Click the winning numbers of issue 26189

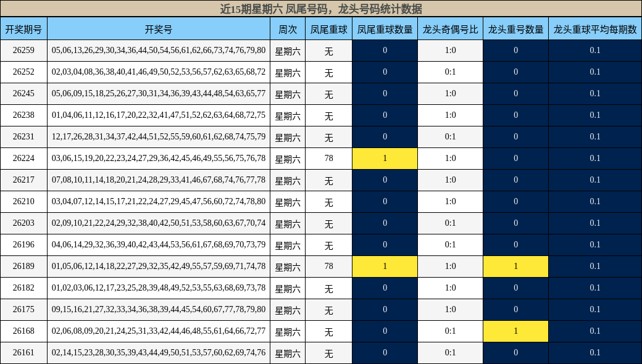[159, 267]
